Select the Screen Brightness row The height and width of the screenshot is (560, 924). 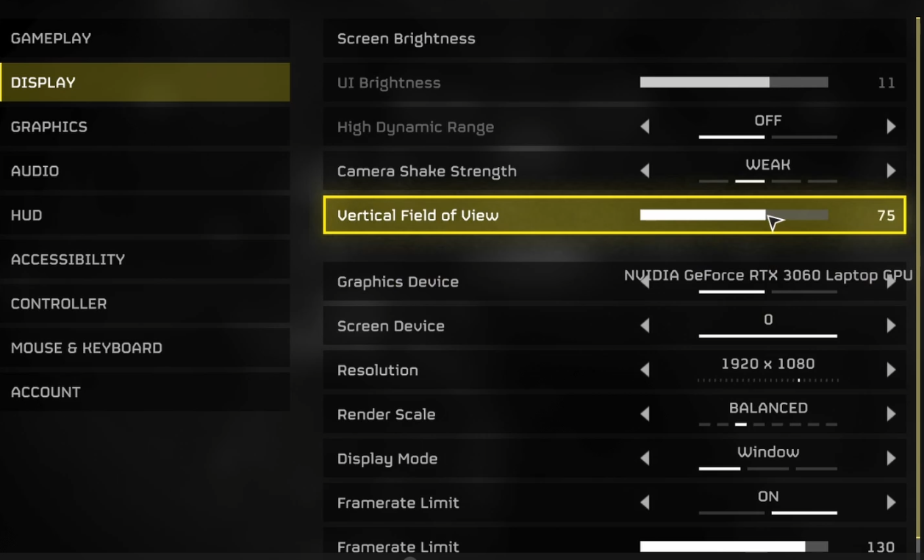tap(614, 39)
